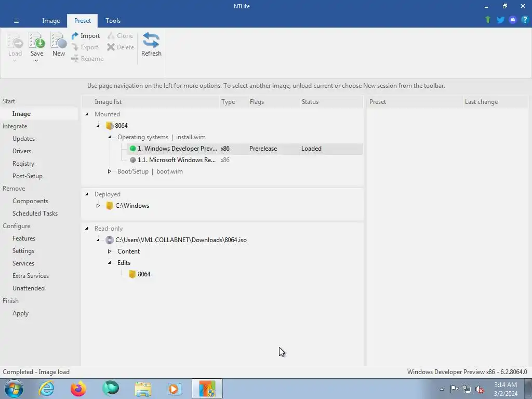The image size is (532, 399).
Task: Collapse the Deployed group
Action: pos(87,194)
